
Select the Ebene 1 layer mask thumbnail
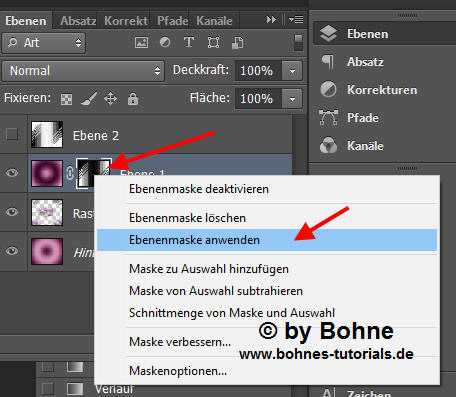(x=94, y=173)
